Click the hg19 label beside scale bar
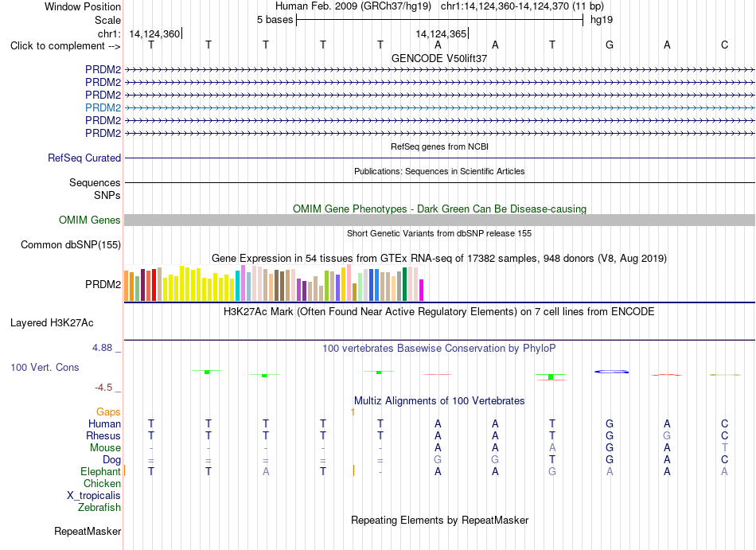Viewport: 756px width, 550px height. coord(602,20)
